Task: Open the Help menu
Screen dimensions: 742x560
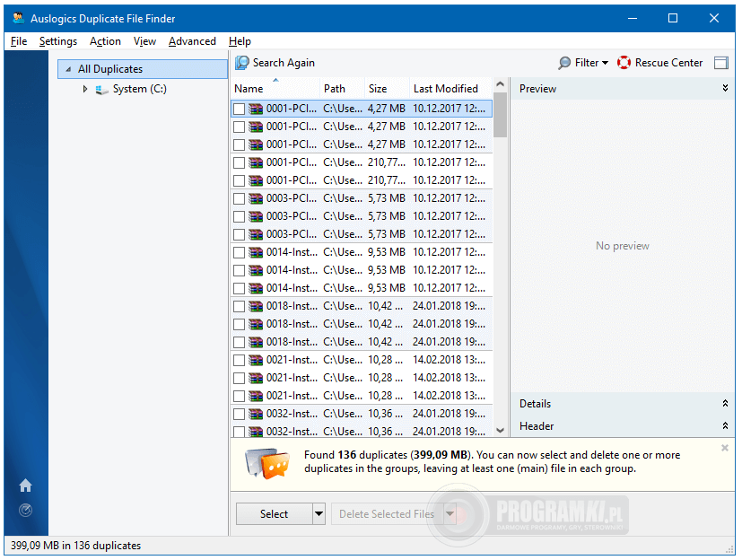Action: tap(240, 41)
